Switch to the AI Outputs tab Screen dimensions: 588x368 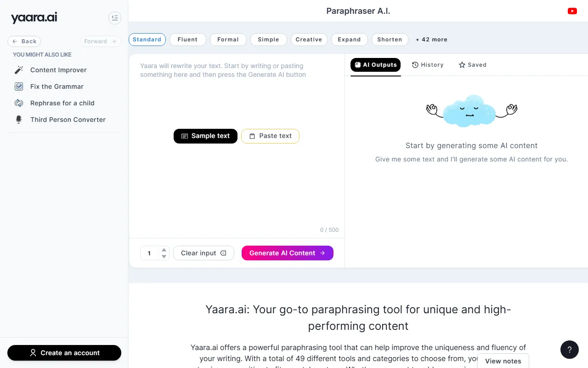pos(375,65)
